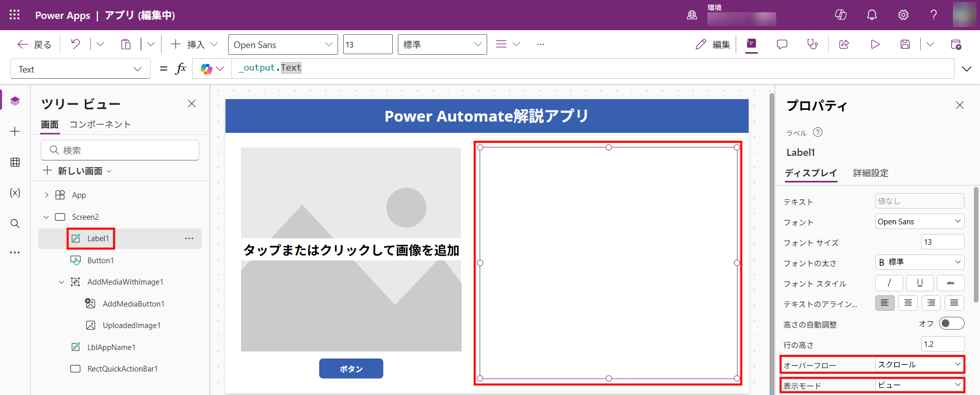Expand the App tree node
Screen dimensions: 980x395
[46, 195]
